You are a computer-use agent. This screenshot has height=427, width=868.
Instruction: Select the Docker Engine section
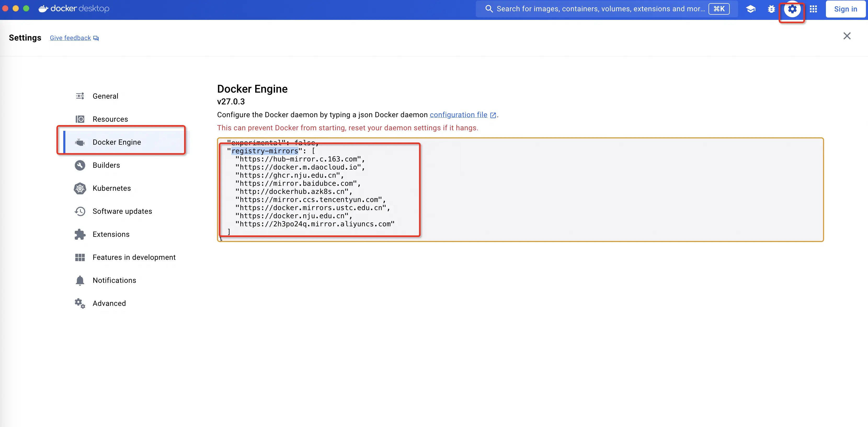click(x=117, y=142)
